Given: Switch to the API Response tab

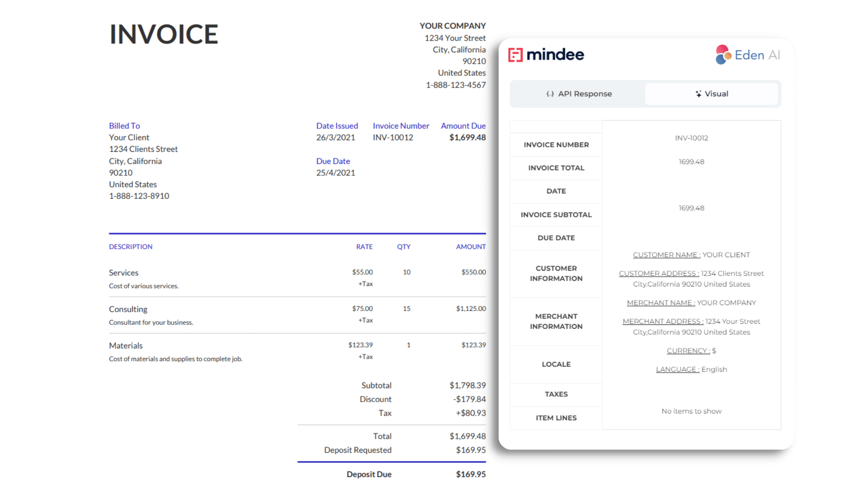Looking at the screenshot, I should pos(579,94).
